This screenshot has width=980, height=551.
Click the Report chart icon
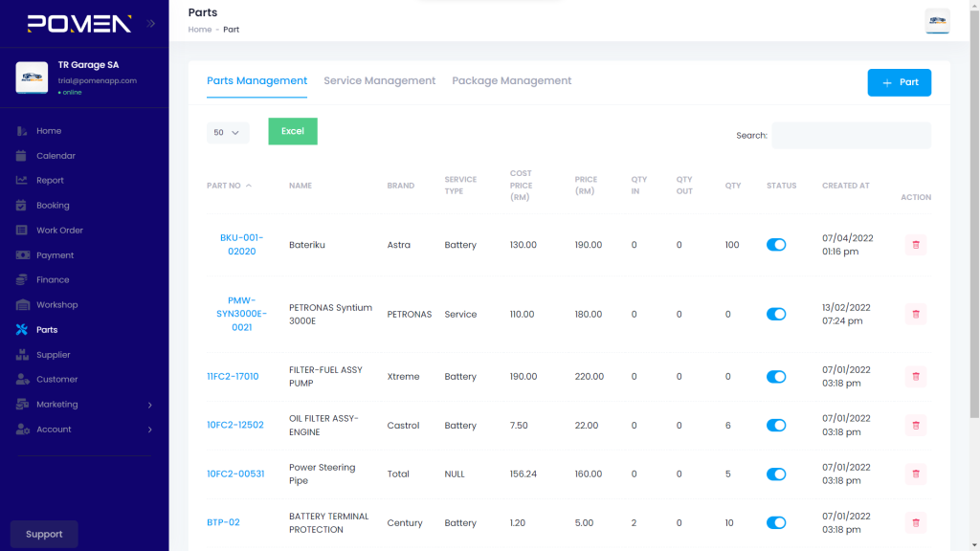pyautogui.click(x=22, y=181)
